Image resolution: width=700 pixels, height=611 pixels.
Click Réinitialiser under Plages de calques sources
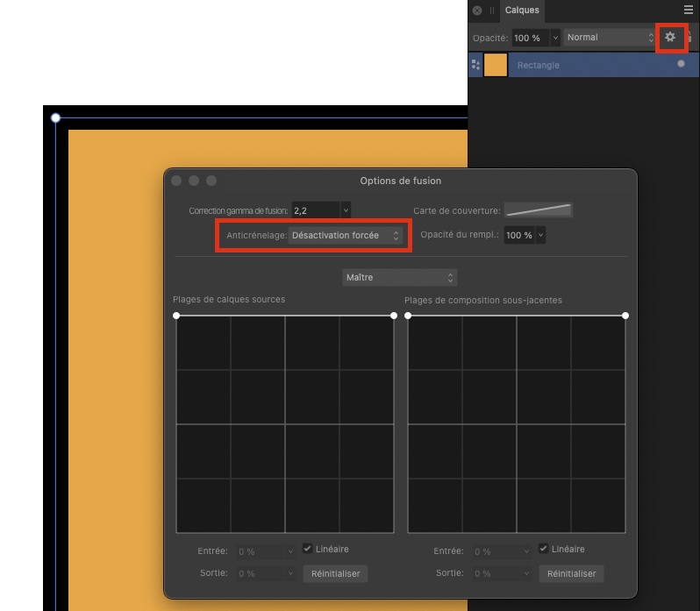[x=336, y=573]
